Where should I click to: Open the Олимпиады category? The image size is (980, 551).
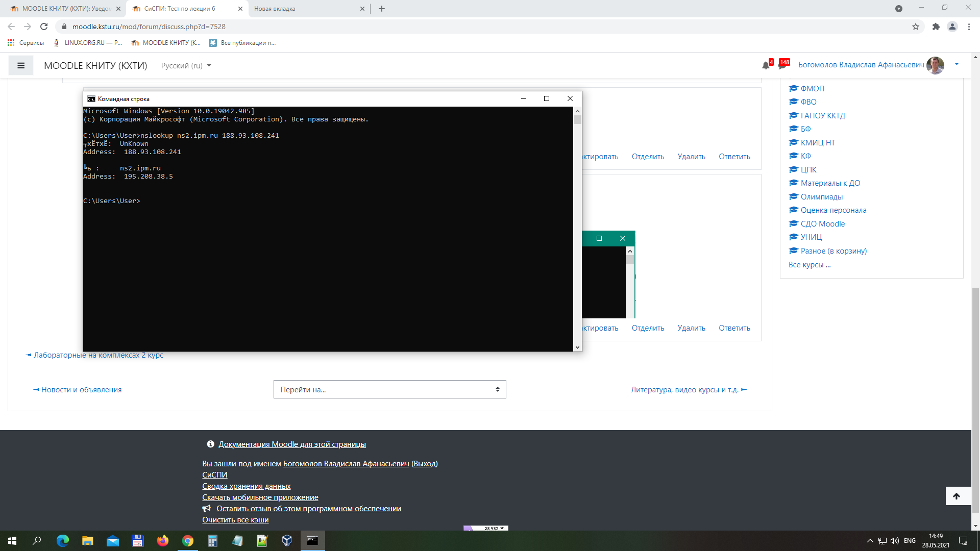pyautogui.click(x=821, y=197)
